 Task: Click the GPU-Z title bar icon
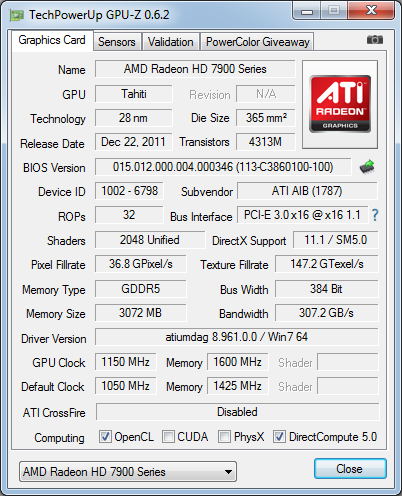click(x=17, y=15)
